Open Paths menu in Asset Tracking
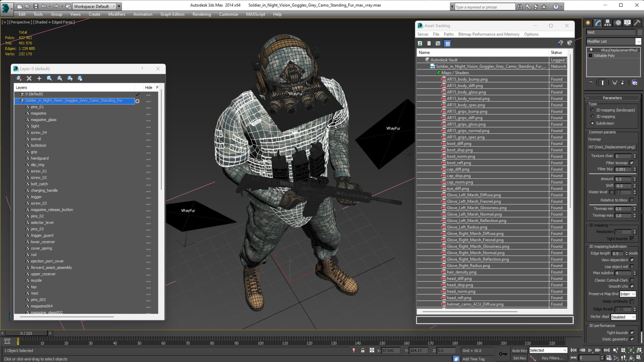The width and height of the screenshot is (644, 362). (x=449, y=34)
